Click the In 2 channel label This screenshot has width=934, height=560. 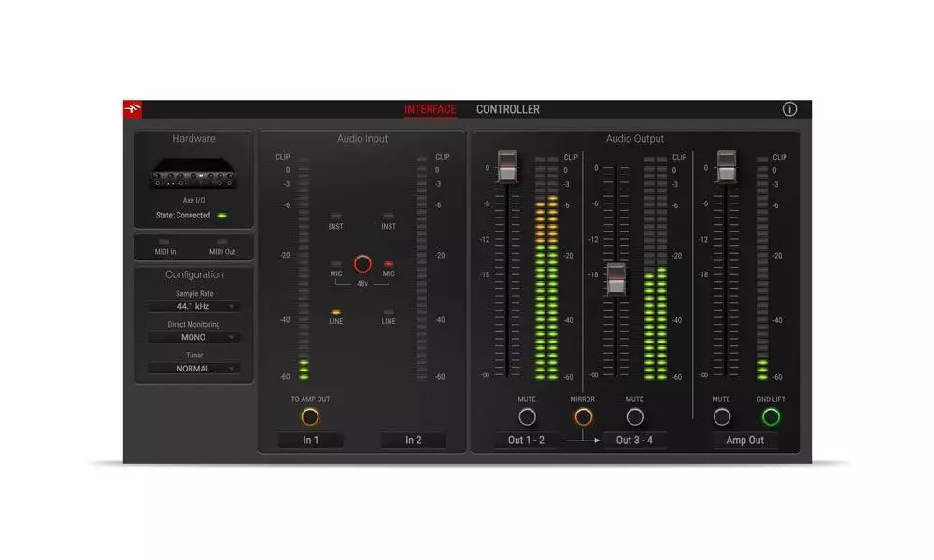click(x=414, y=441)
